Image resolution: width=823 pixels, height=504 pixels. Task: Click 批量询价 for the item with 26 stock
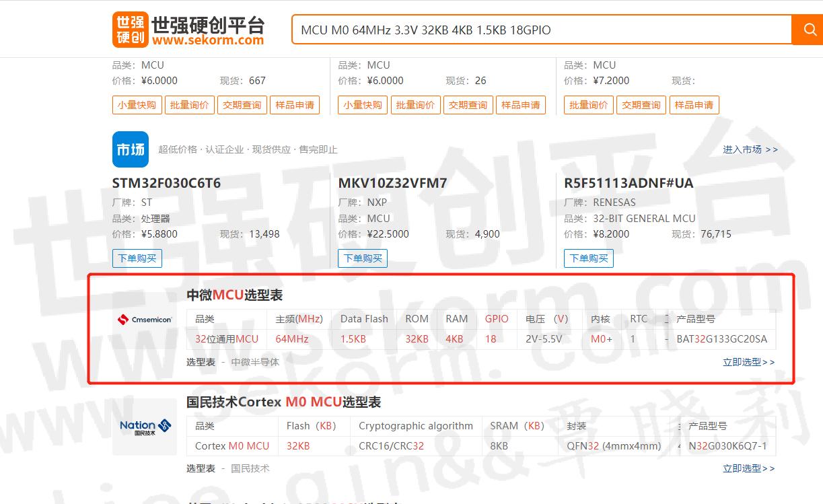pyautogui.click(x=415, y=105)
